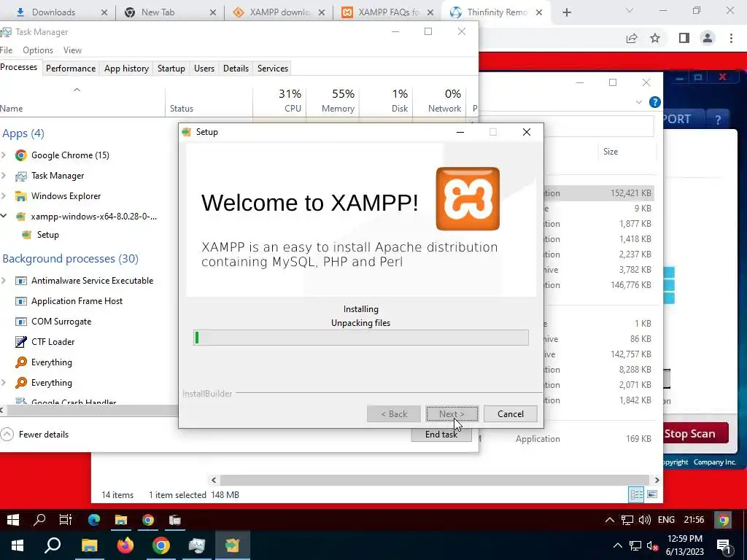Click the Windows Explorer process icon
The width and height of the screenshot is (747, 560).
(21, 196)
